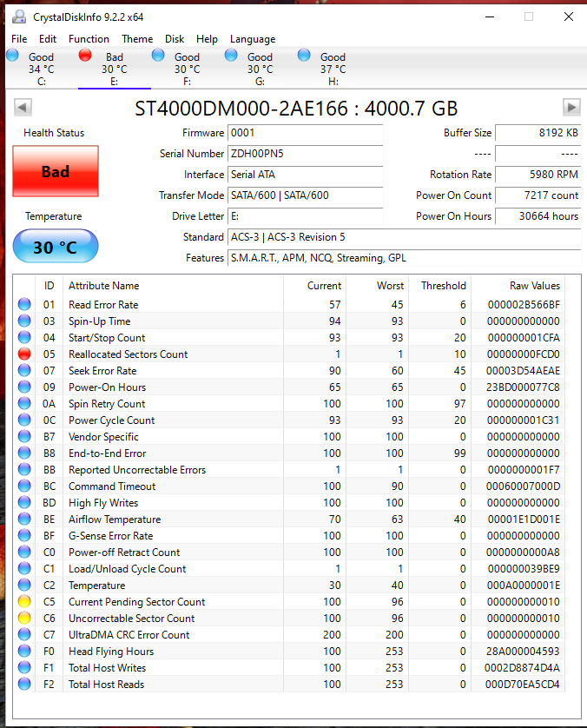Switch to the Good 30 °C F: disk tab
587x728 pixels.
point(187,69)
